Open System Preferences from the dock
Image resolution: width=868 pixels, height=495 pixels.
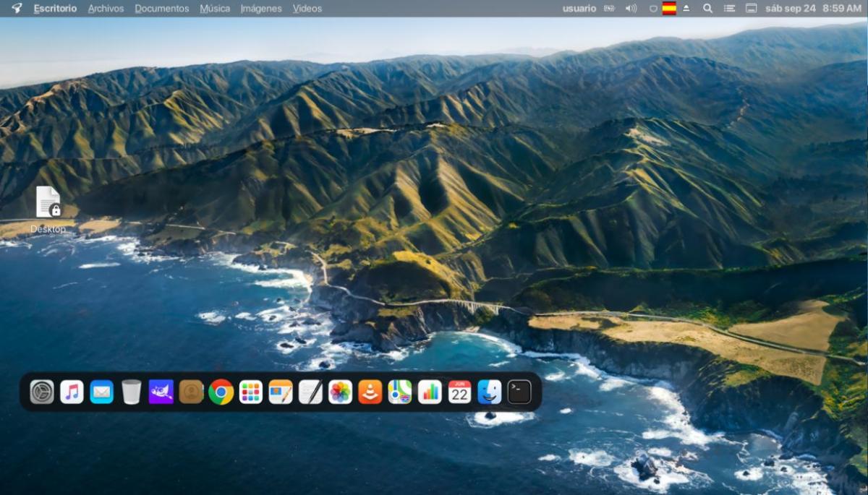pos(42,392)
